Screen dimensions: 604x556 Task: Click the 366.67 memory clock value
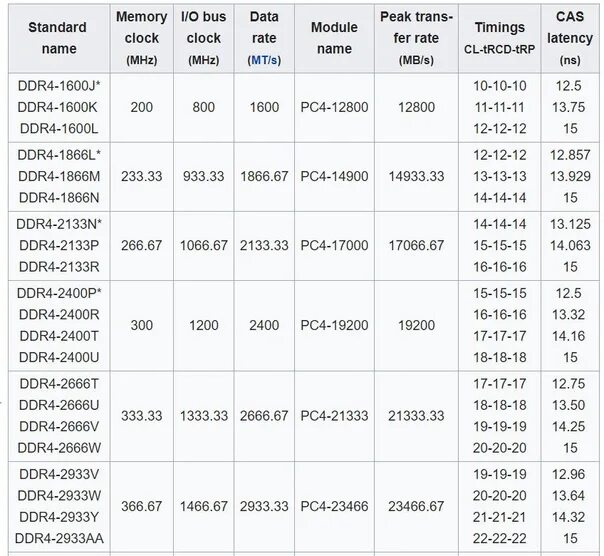pos(142,506)
